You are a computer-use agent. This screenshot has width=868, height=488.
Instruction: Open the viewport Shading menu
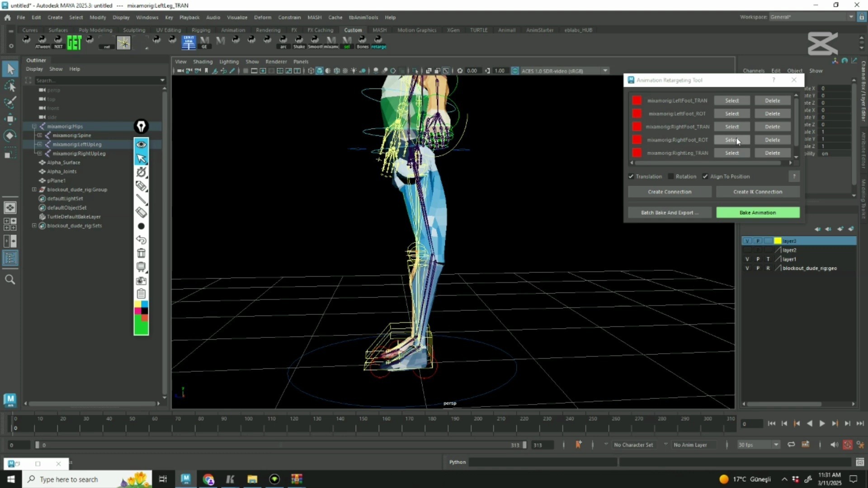click(203, 62)
